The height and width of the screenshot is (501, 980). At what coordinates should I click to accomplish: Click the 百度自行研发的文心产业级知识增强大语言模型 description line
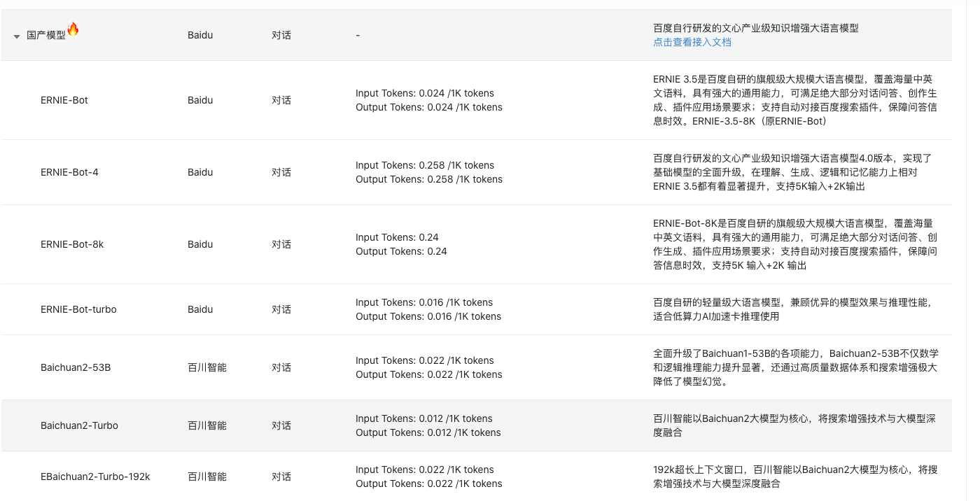click(x=756, y=28)
